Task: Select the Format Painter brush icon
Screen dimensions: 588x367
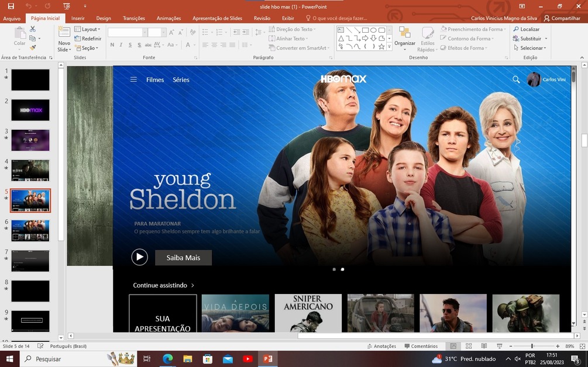Action: pyautogui.click(x=33, y=47)
